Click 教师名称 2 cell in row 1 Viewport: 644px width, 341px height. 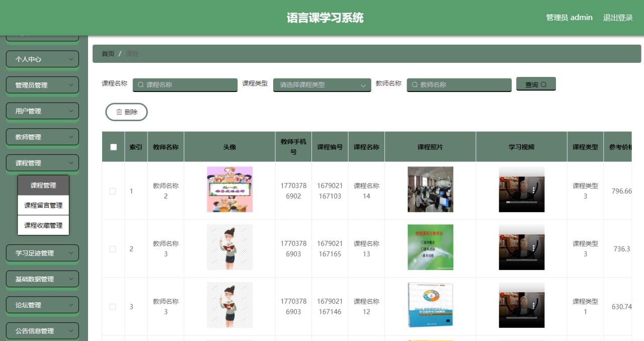click(166, 191)
